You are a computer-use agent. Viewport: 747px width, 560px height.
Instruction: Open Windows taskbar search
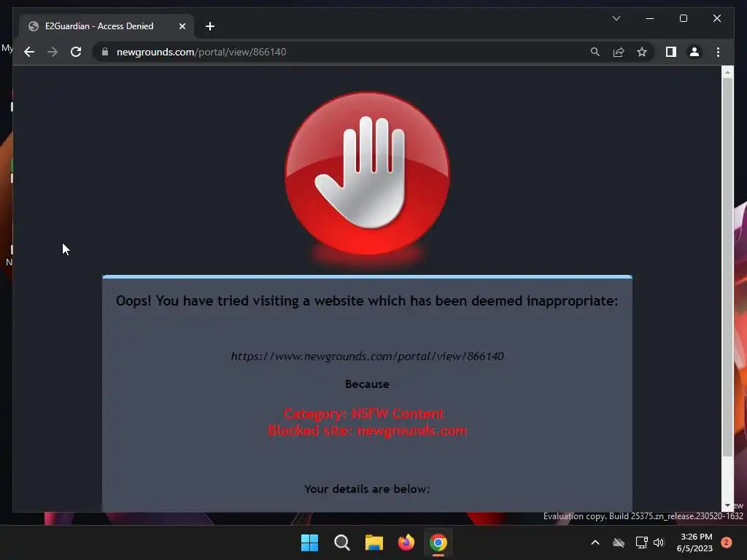[x=341, y=542]
